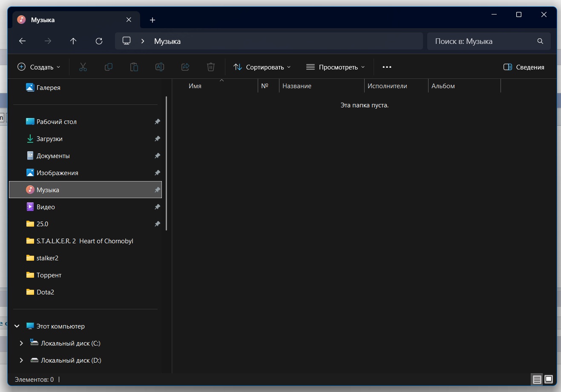The width and height of the screenshot is (561, 392).
Task: Click Музыка in the address bar
Action: tap(167, 41)
